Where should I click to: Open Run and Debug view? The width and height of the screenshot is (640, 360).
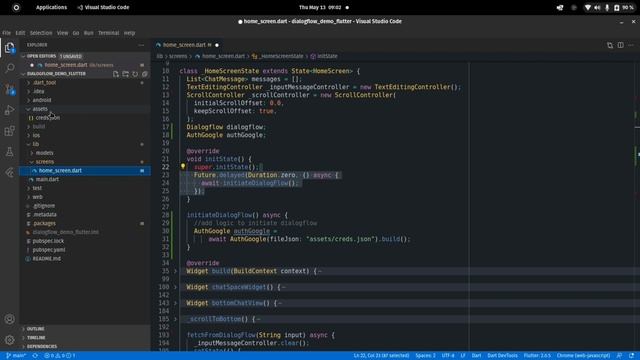coord(9,110)
